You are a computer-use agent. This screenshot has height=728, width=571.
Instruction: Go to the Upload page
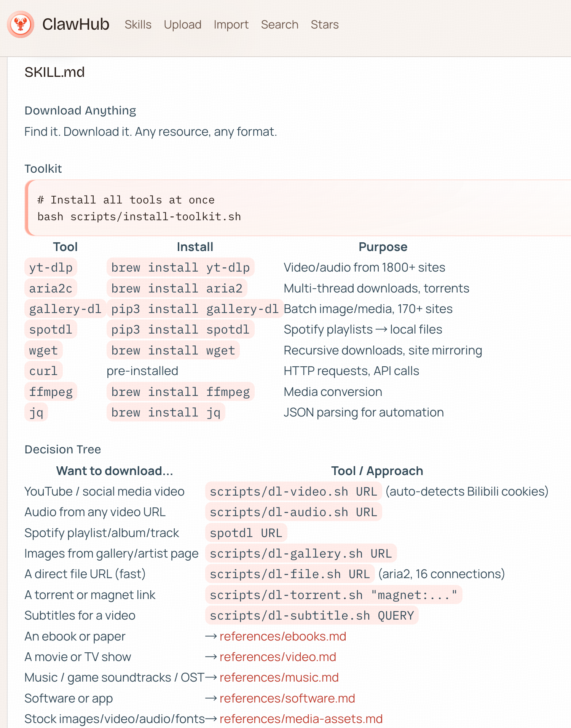point(182,25)
